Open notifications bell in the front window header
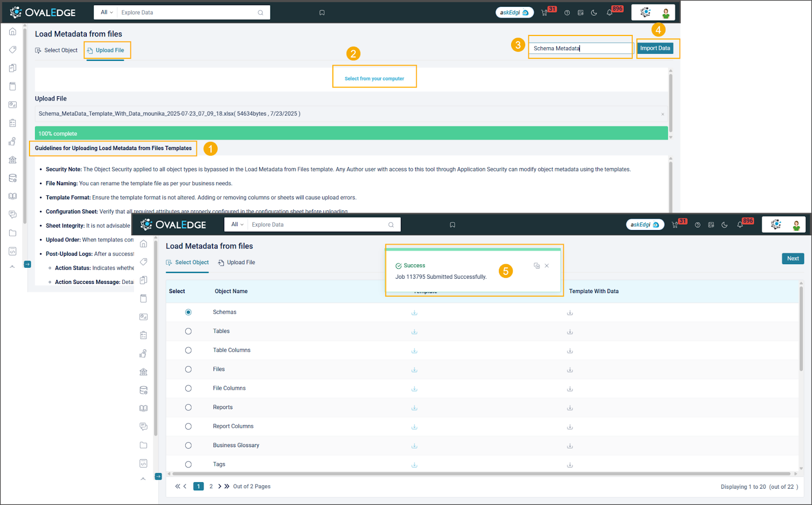812x505 pixels. (740, 225)
